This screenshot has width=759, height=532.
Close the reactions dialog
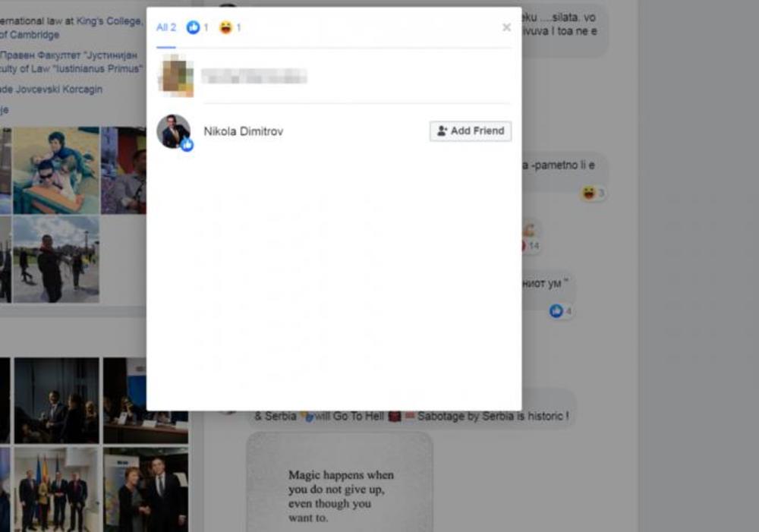[506, 27]
